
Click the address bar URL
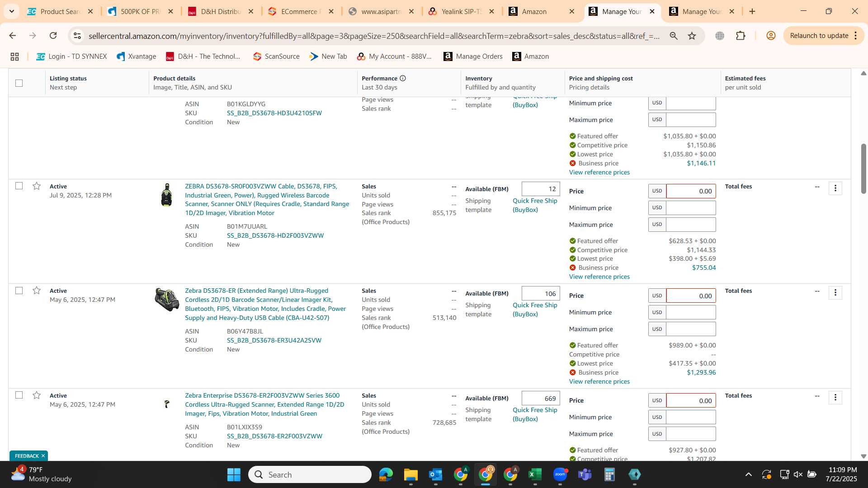pyautogui.click(x=374, y=36)
